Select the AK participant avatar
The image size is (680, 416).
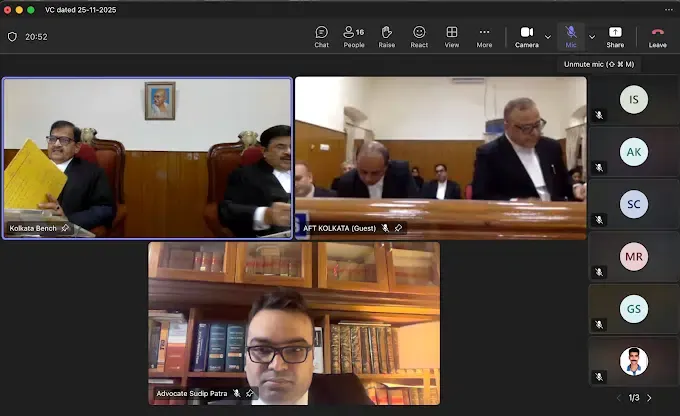[x=634, y=152]
